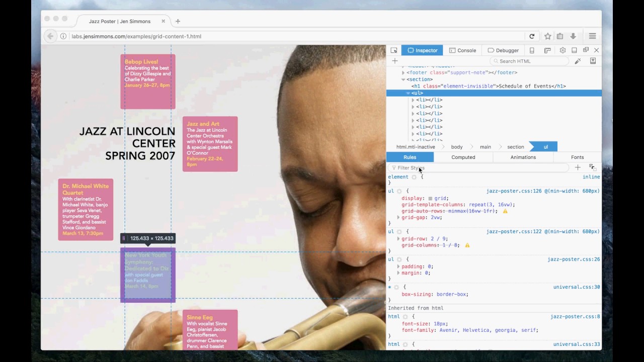Close the Jazz Poster tab
The height and width of the screenshot is (362, 644).
click(163, 21)
